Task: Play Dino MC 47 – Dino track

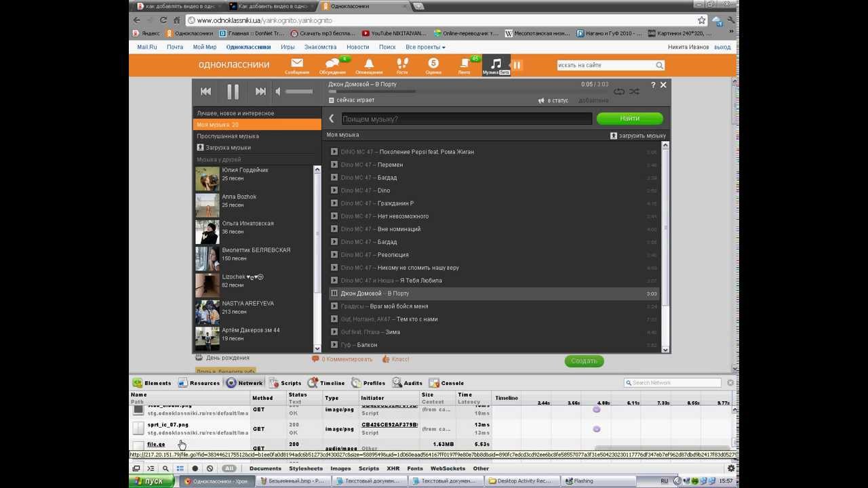Action: pyautogui.click(x=334, y=190)
